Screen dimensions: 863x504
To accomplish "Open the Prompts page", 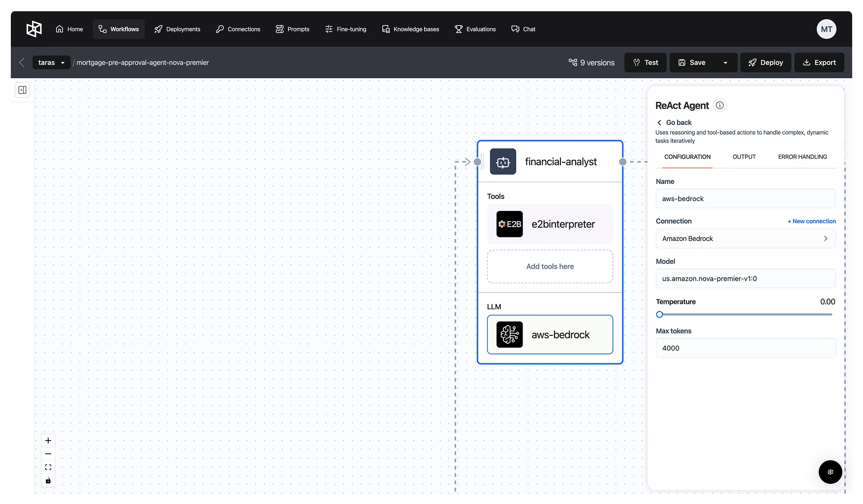I will [x=293, y=29].
